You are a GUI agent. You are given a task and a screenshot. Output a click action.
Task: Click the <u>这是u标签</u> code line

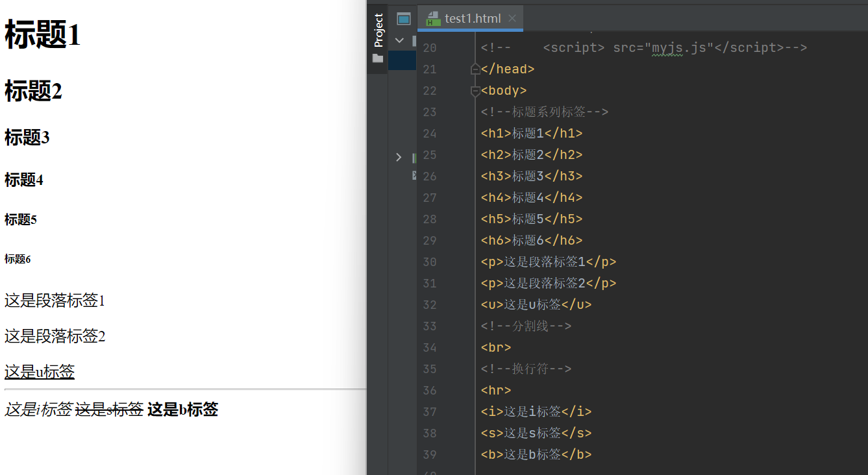click(x=536, y=305)
